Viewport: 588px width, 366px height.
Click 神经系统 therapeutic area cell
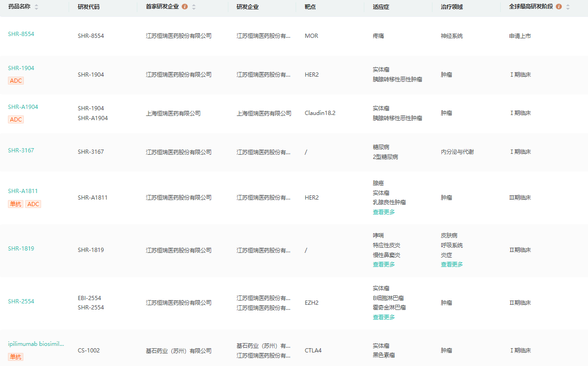[x=452, y=36]
